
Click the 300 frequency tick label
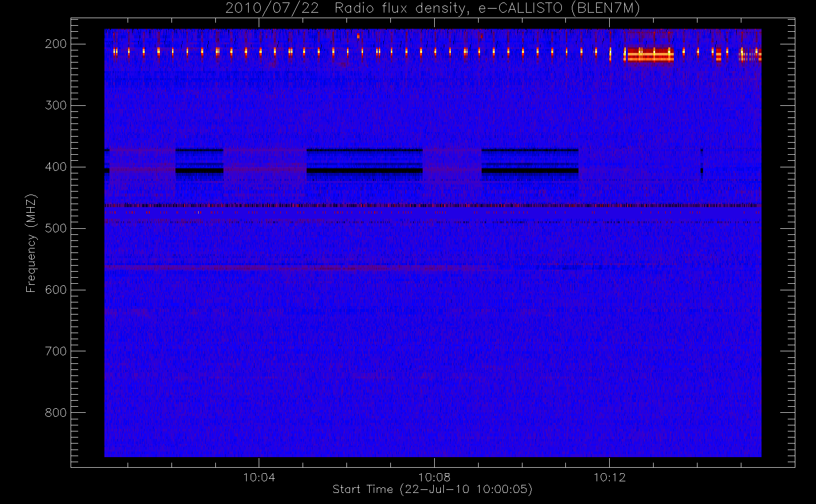click(55, 105)
